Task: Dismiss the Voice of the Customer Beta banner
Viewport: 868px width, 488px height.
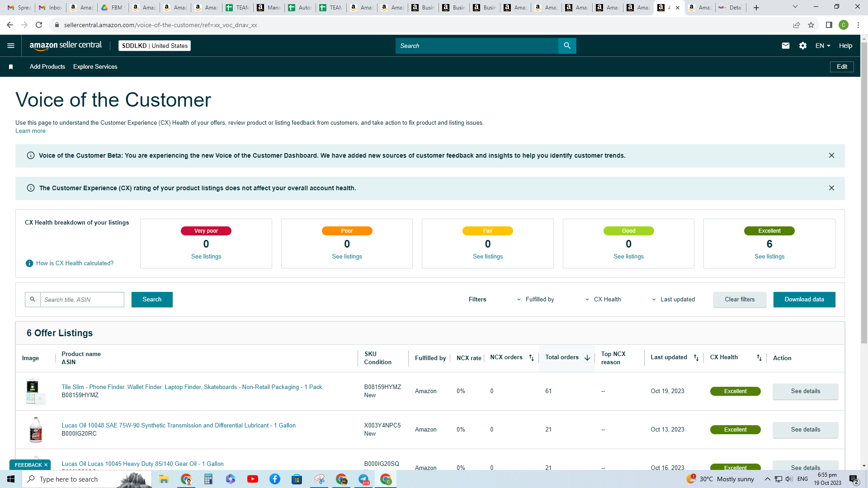Action: coord(831,155)
